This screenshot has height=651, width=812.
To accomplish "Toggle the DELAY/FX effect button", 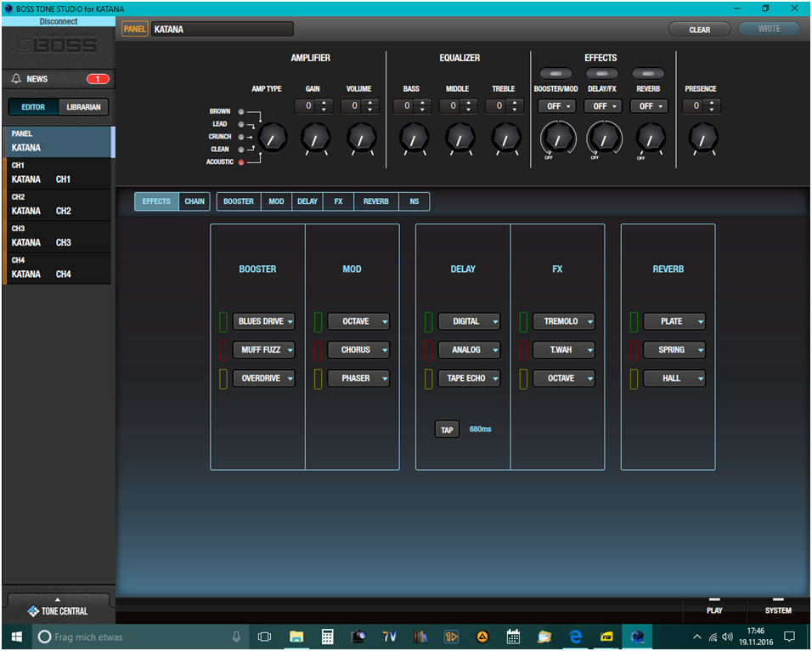I will click(x=601, y=74).
